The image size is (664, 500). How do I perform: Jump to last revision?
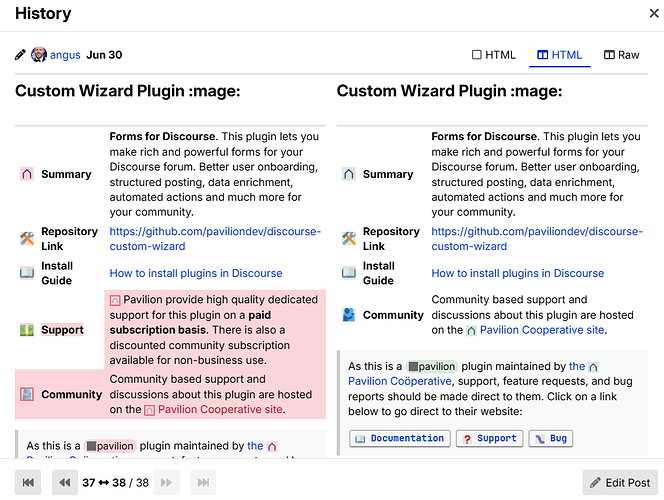coord(203,482)
